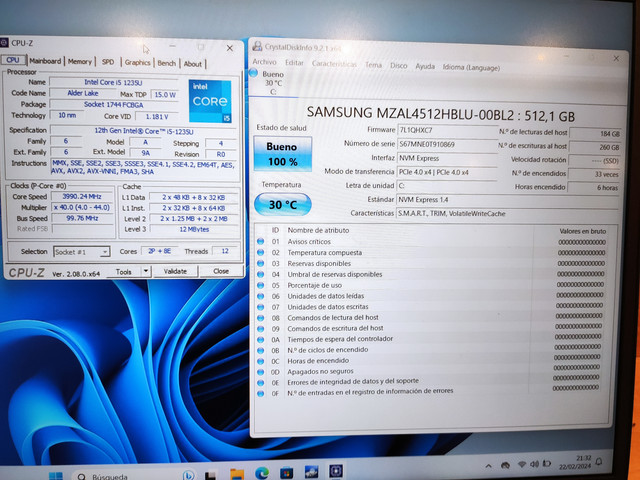Select the disk C: Bueno status indicator icon
This screenshot has height=480, width=640.
tap(253, 73)
